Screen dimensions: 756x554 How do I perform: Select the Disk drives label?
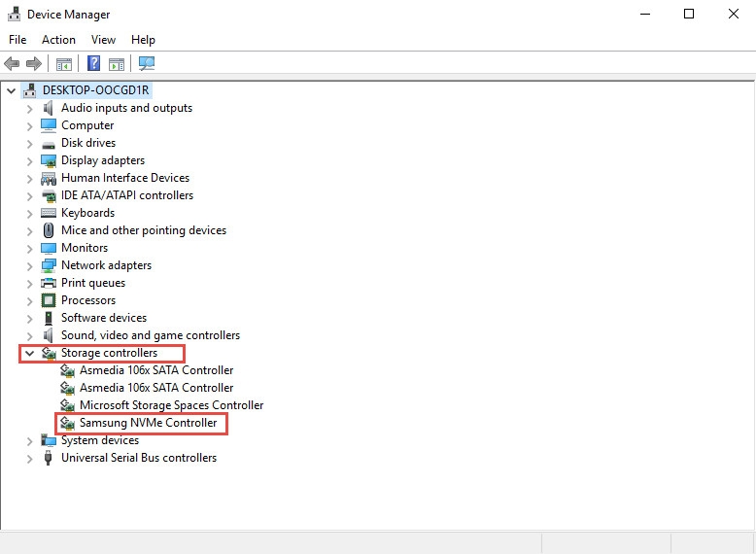[88, 143]
